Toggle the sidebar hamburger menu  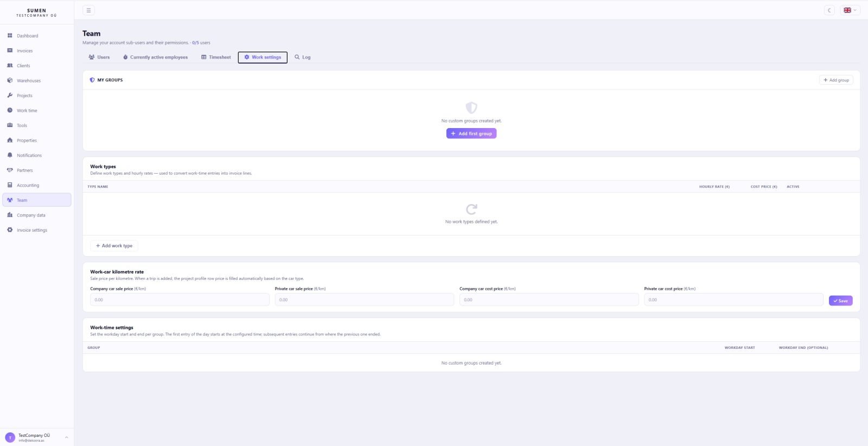(x=89, y=10)
